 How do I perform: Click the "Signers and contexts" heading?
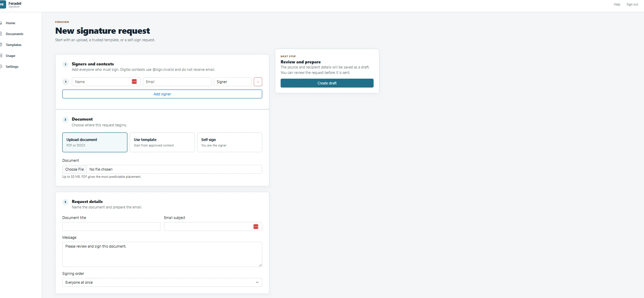[93, 64]
